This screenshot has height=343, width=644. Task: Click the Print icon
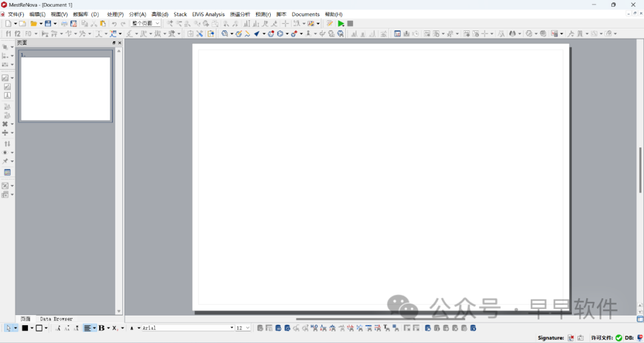[x=64, y=24]
